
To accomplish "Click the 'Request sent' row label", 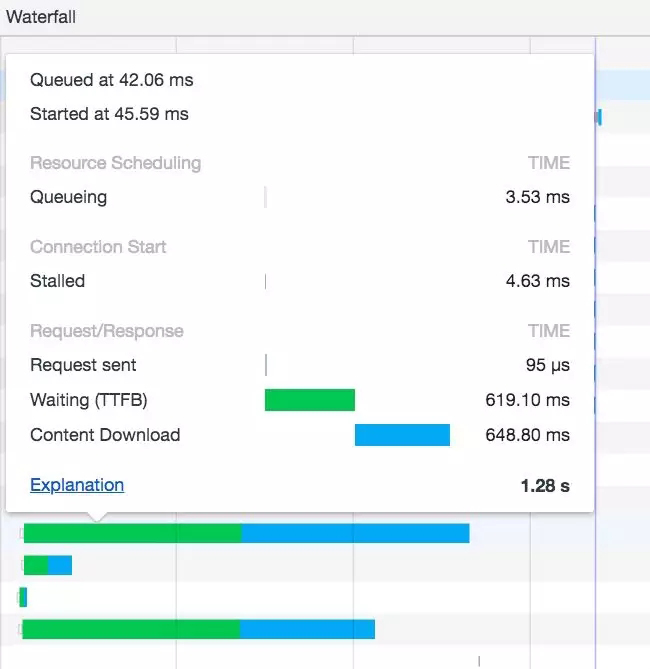I will coord(83,365).
